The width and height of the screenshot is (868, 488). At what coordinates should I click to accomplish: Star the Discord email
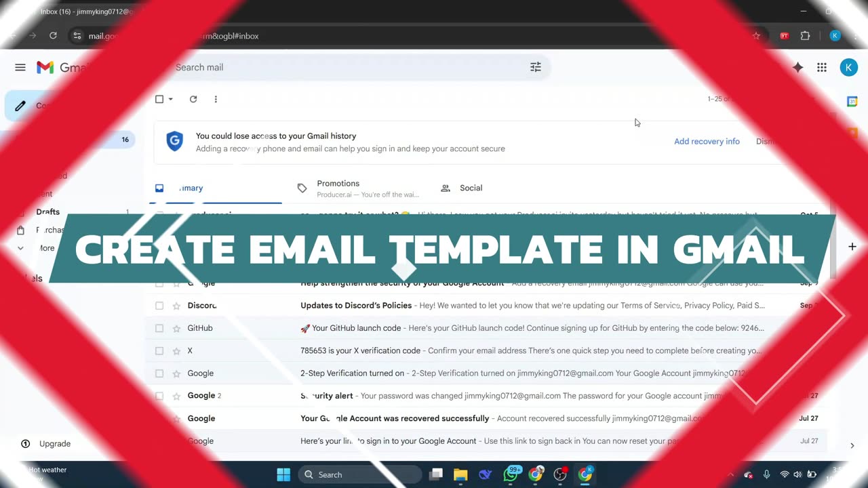pyautogui.click(x=176, y=306)
